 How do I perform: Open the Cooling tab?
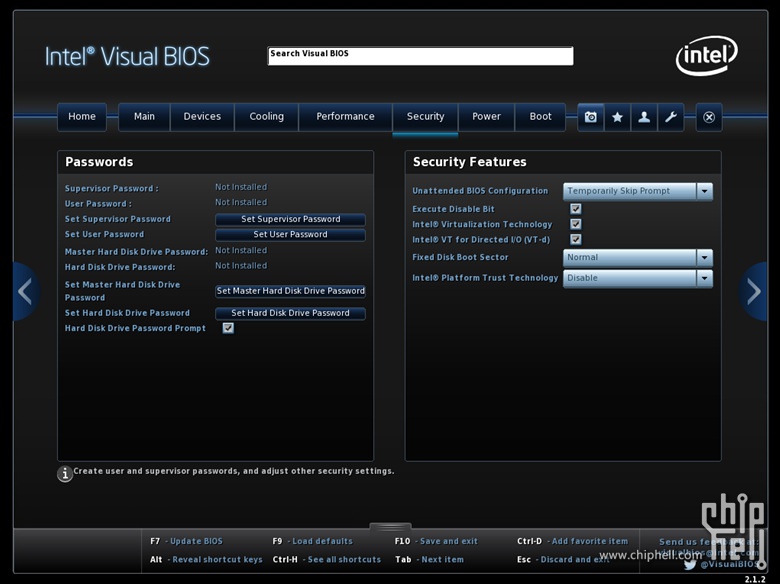pyautogui.click(x=267, y=116)
